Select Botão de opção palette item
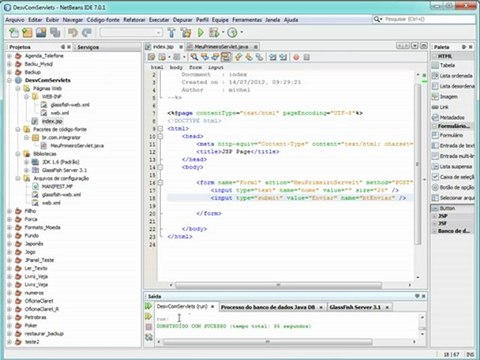 pos(453,187)
